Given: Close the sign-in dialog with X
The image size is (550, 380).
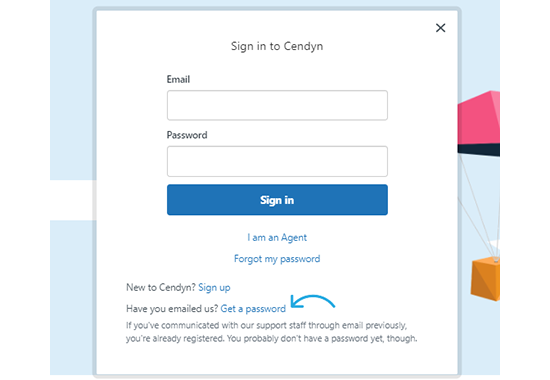Looking at the screenshot, I should coord(440,28).
